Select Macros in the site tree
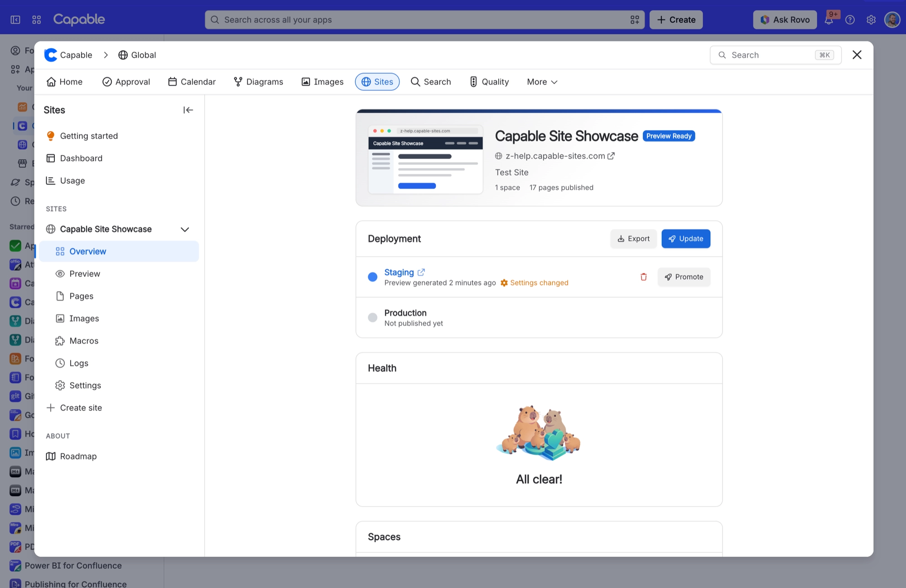 click(119, 341)
